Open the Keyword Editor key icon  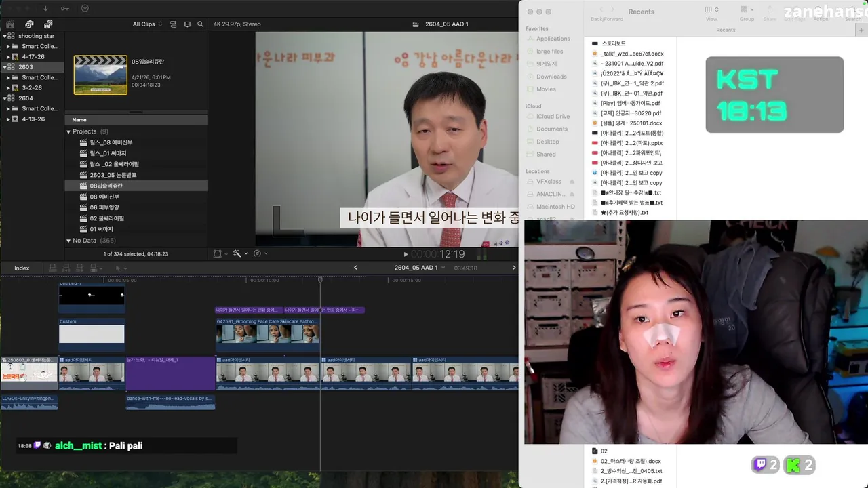point(65,9)
